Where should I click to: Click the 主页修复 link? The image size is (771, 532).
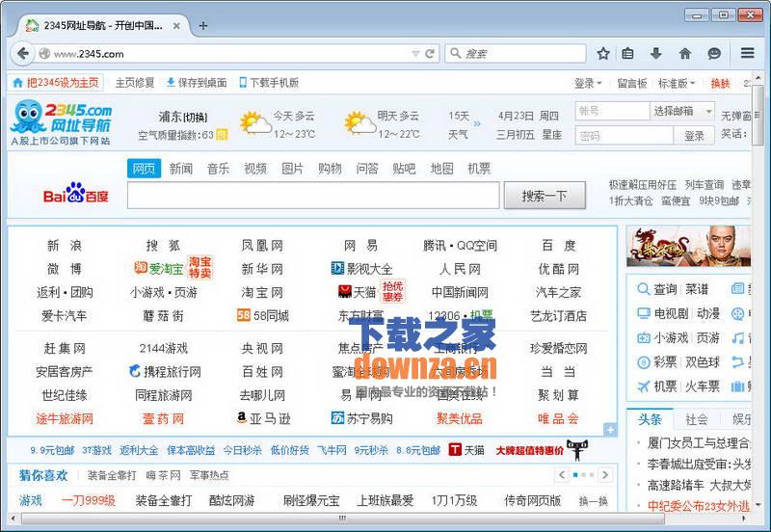click(135, 83)
